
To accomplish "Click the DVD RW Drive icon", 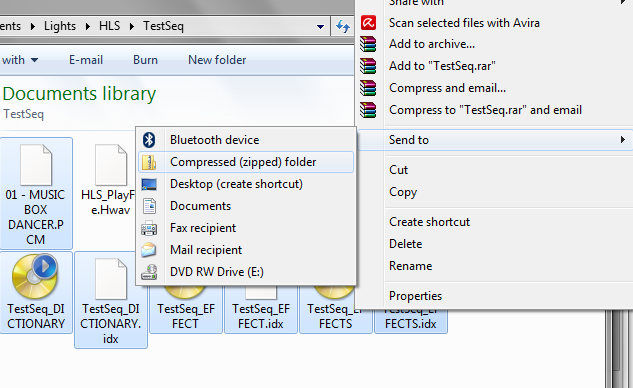I will point(149,272).
